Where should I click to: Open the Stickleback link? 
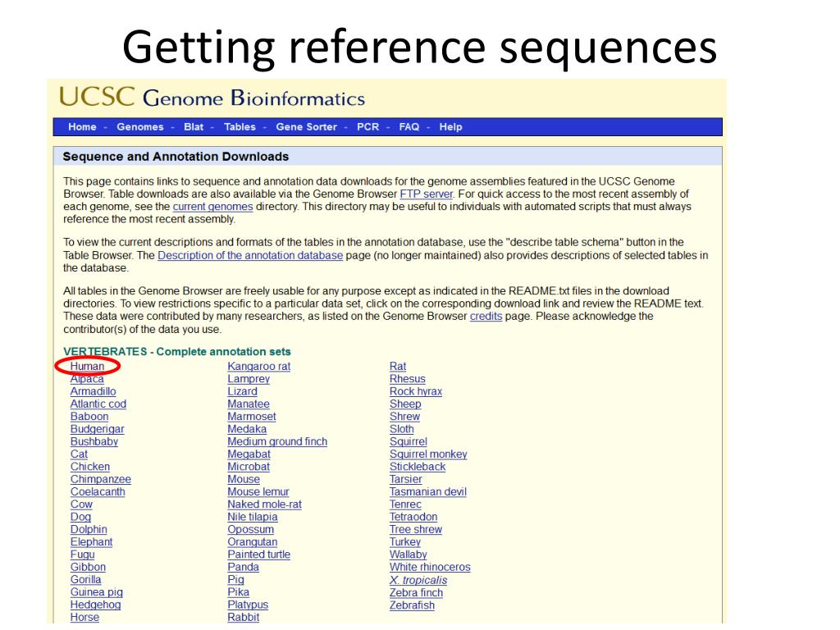coord(418,467)
